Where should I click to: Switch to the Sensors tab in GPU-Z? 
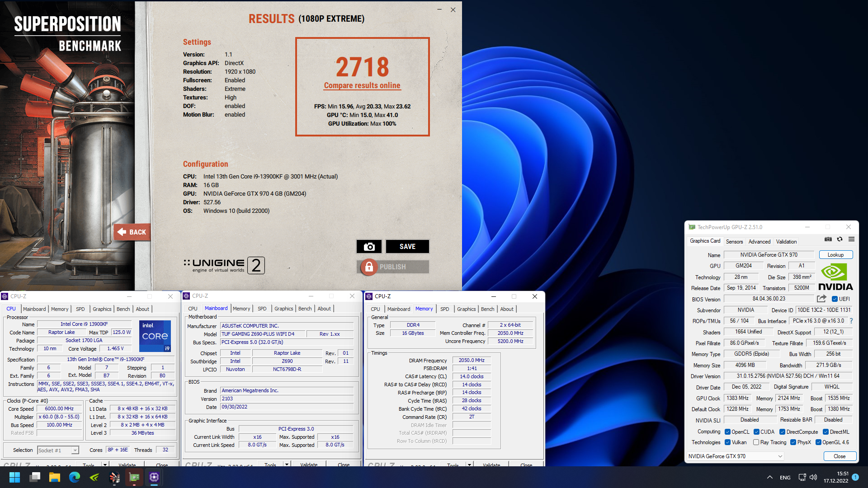[734, 242]
